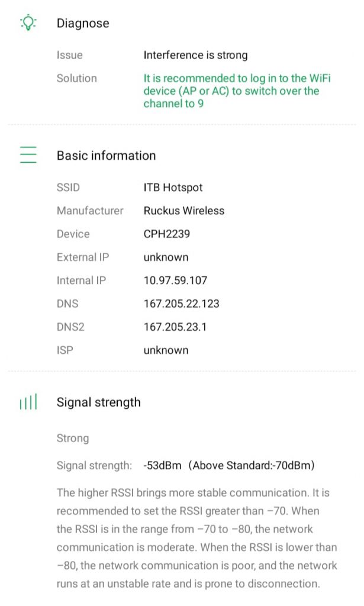Viewport: 364px width, 606px height.
Task: Select the Signal strength section heading
Action: pos(98,402)
